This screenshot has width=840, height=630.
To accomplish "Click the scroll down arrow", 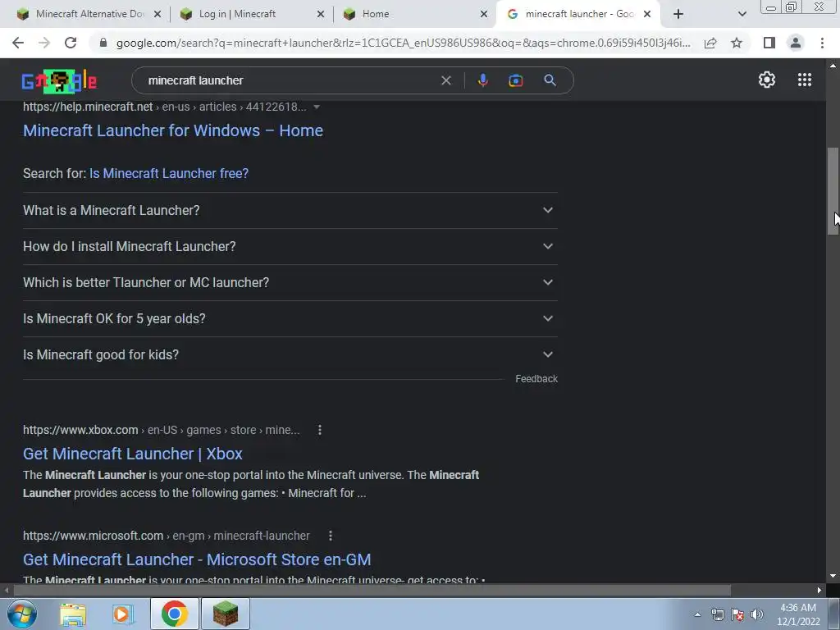I will pos(833,577).
